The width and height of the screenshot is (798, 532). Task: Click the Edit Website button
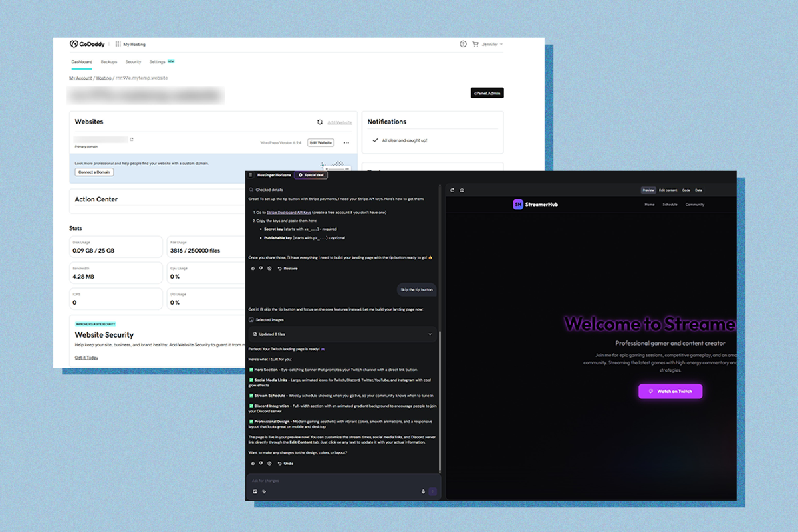[321, 142]
